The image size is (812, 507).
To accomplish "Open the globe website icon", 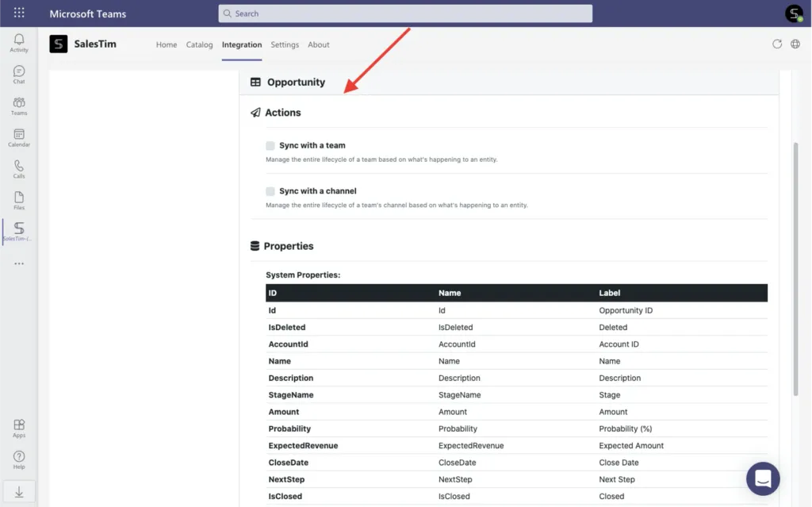I will 795,44.
